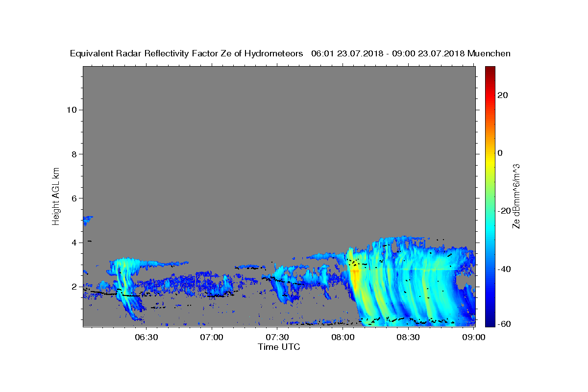Click the small cloud echo at 5 km height

87,220
